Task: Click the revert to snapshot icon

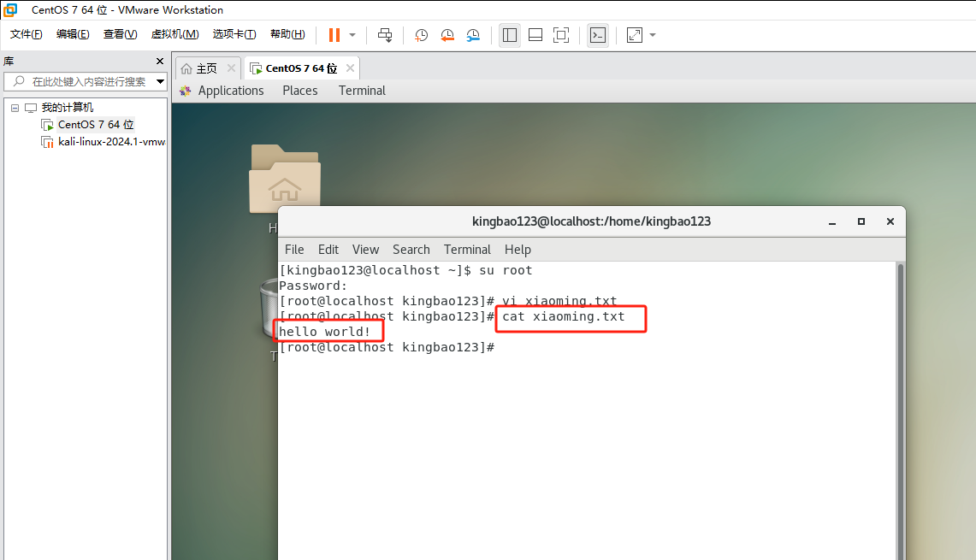Action: pos(447,35)
